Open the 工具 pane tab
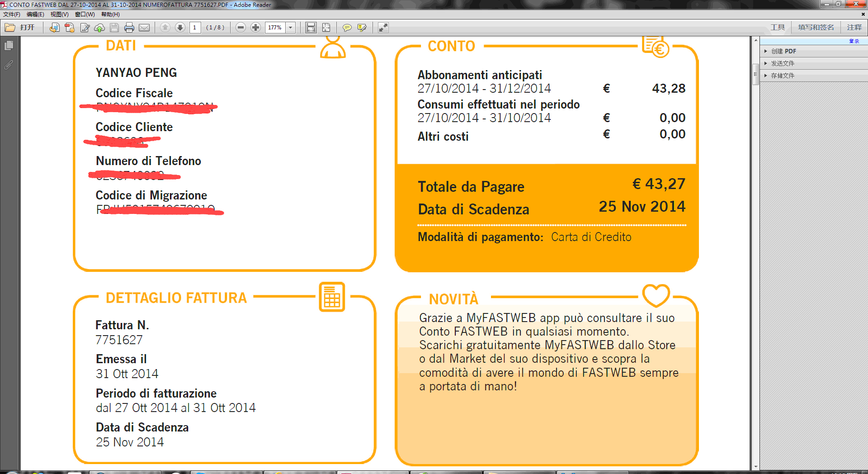Screen dimensions: 868x474 pos(778,28)
